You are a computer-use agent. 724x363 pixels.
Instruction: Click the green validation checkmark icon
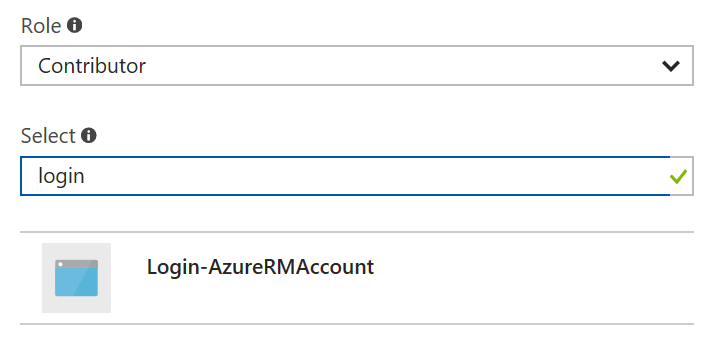point(678,176)
